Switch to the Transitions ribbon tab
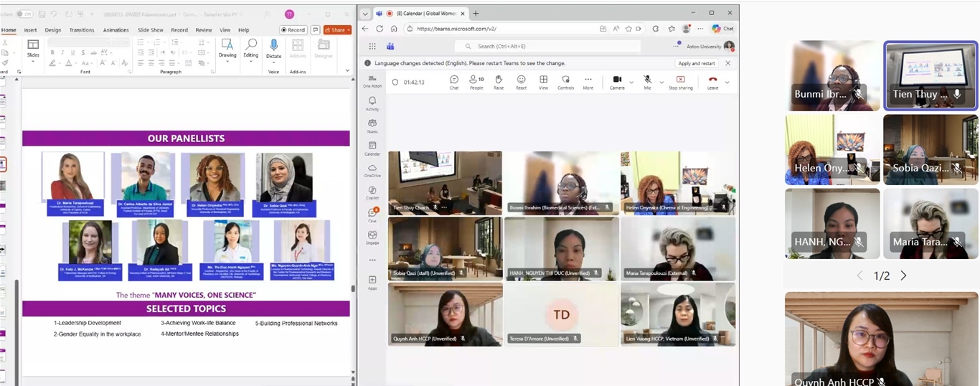 [82, 30]
